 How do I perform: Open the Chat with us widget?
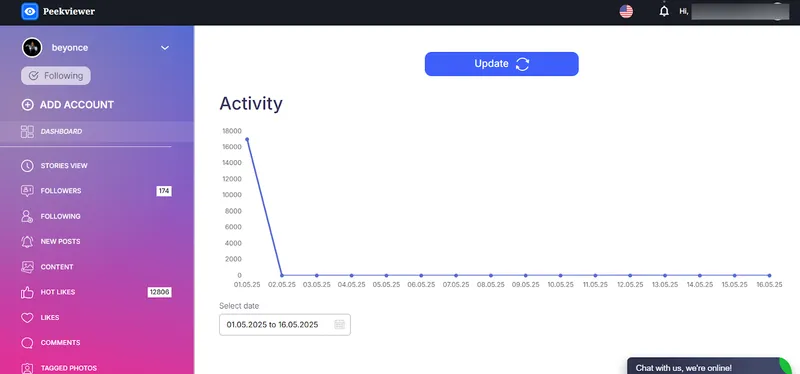[709, 366]
